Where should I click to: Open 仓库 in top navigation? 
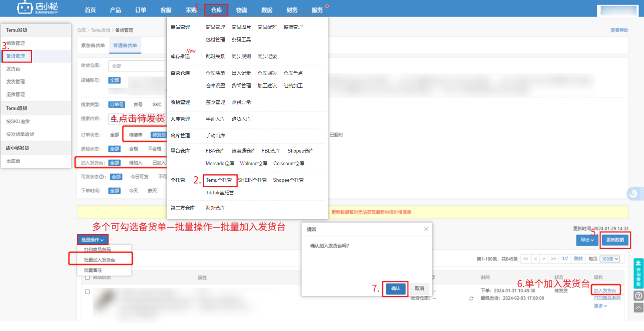pos(217,10)
